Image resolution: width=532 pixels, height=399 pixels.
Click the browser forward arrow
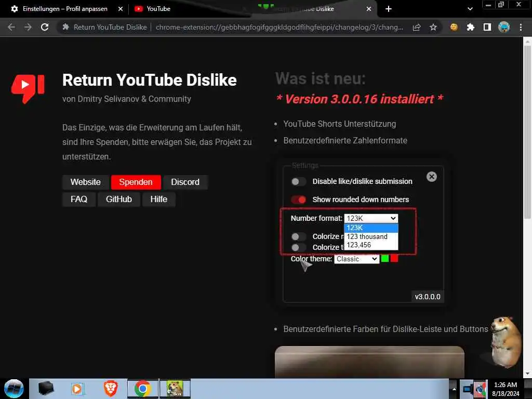(28, 27)
